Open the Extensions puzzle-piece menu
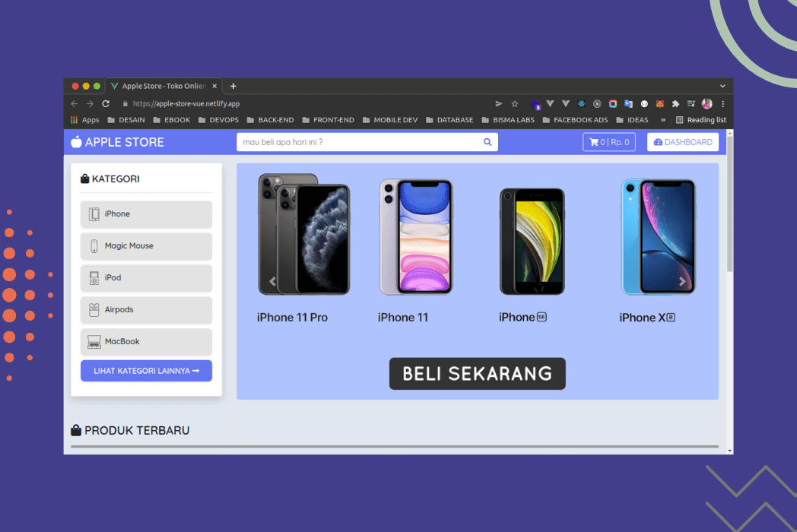This screenshot has width=797, height=532. coord(675,103)
